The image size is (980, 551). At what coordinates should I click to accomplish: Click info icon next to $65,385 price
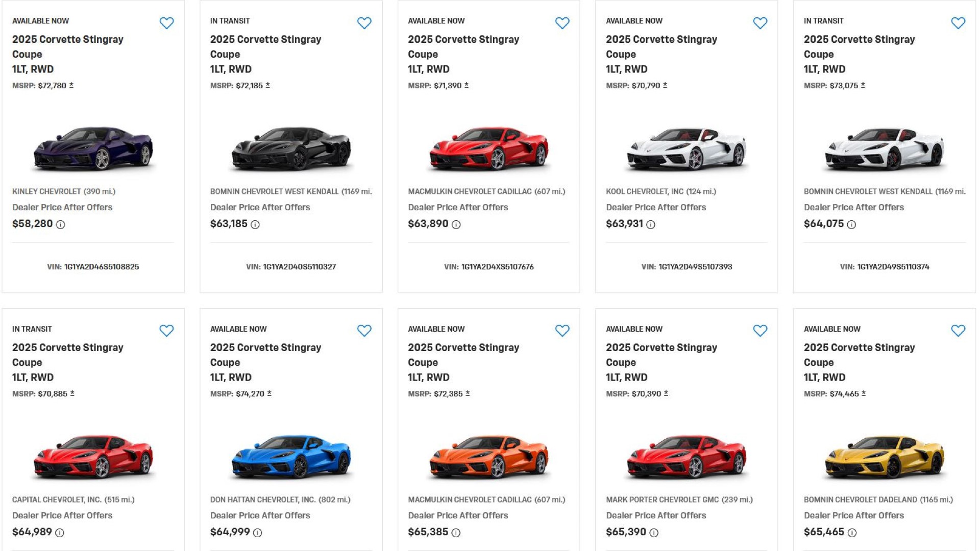pyautogui.click(x=456, y=533)
